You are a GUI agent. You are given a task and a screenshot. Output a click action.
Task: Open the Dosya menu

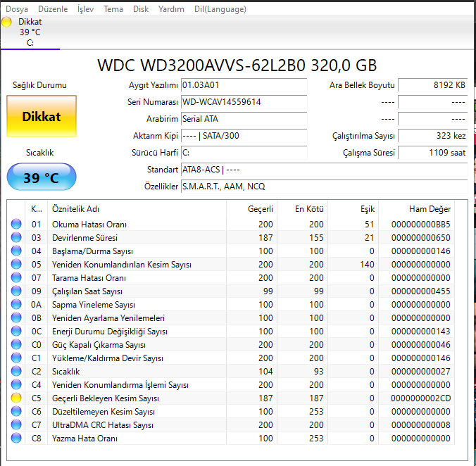(x=17, y=9)
